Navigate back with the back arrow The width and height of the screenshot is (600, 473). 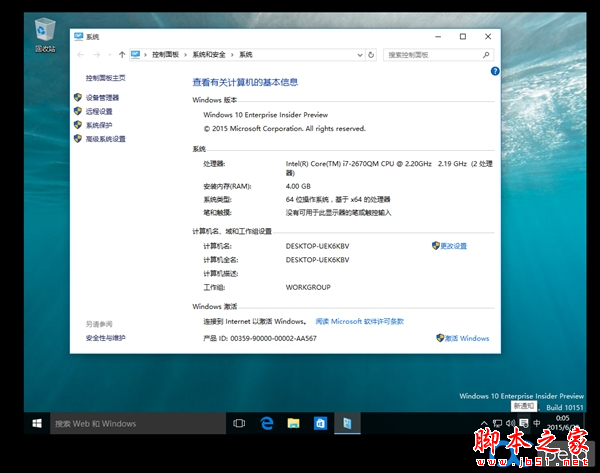coord(81,54)
